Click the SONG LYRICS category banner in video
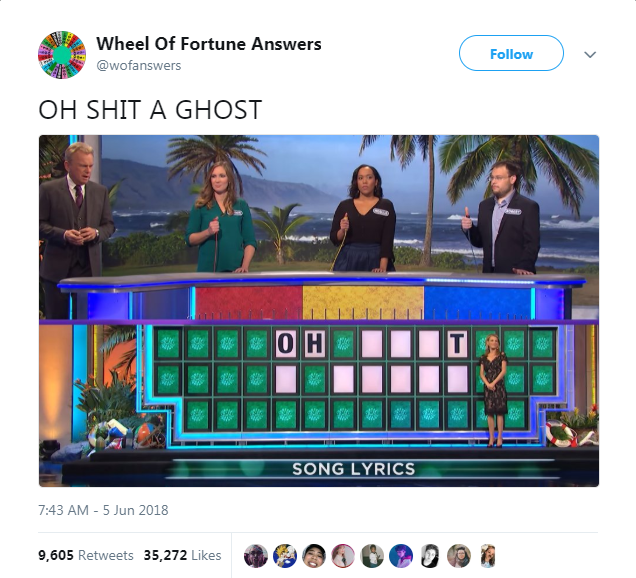Image resolution: width=636 pixels, height=578 pixels. click(x=354, y=469)
